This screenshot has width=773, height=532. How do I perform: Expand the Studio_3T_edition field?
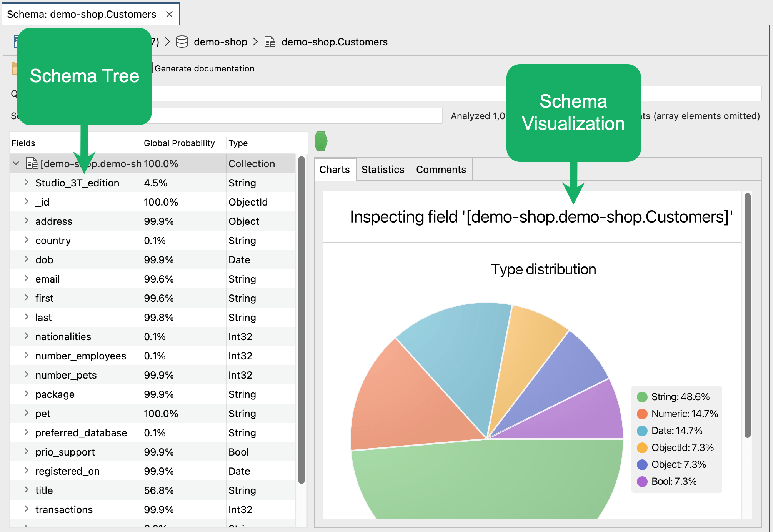tap(26, 182)
